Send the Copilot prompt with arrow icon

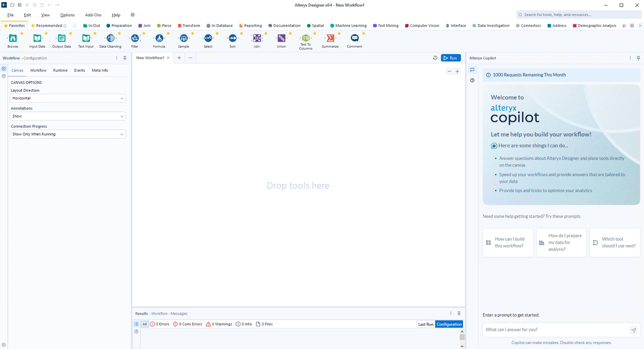(634, 330)
